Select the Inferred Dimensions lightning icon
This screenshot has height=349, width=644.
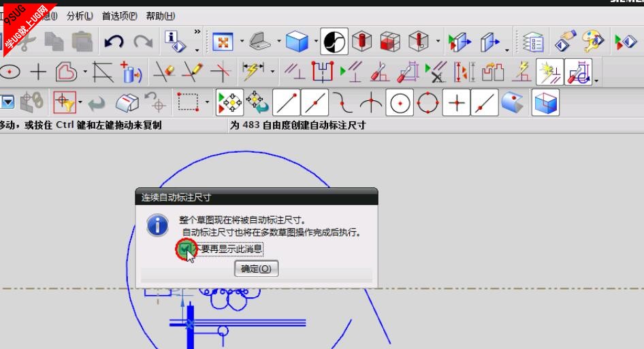point(253,72)
